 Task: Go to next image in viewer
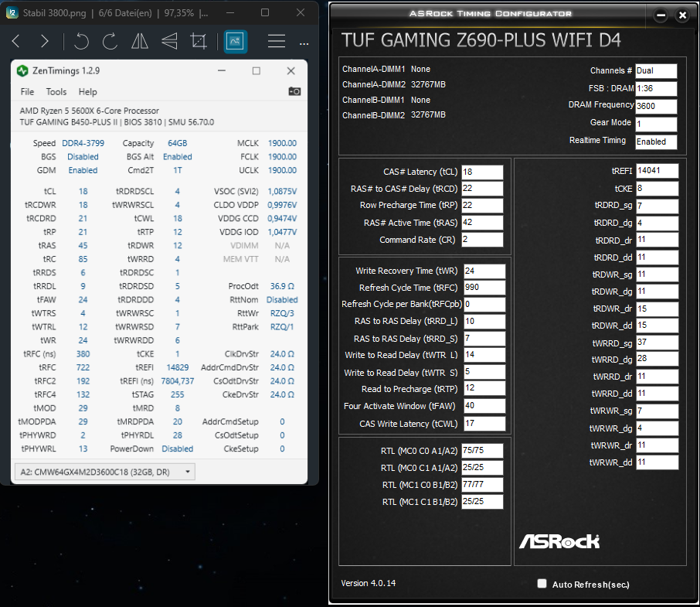[x=44, y=42]
